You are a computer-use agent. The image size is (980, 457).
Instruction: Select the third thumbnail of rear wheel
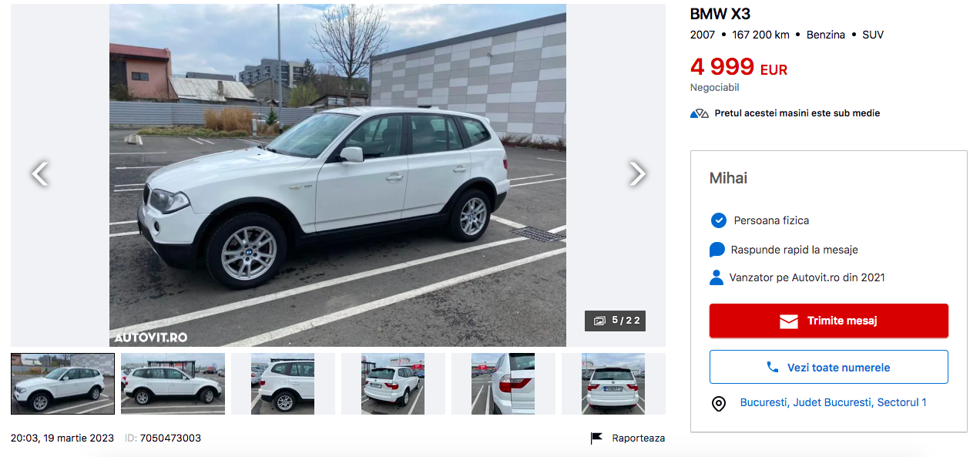pos(283,384)
